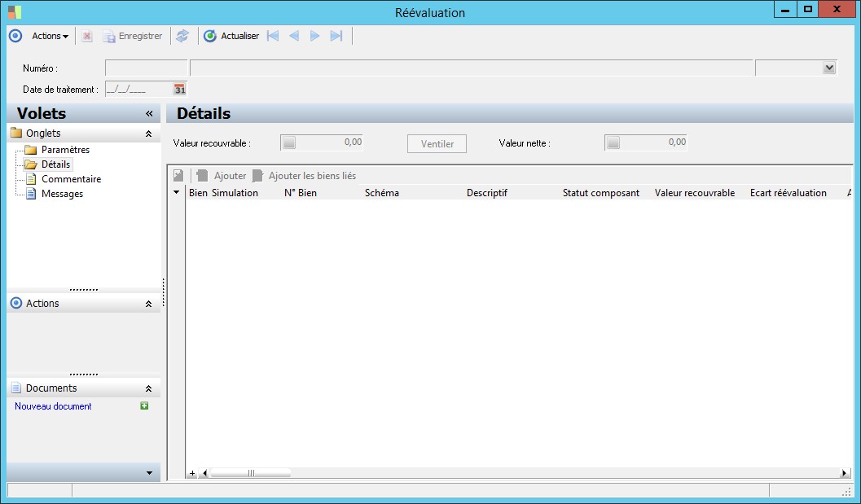This screenshot has height=504, width=861.
Task: Click the sync arrows icon in toolbar
Action: point(182,37)
